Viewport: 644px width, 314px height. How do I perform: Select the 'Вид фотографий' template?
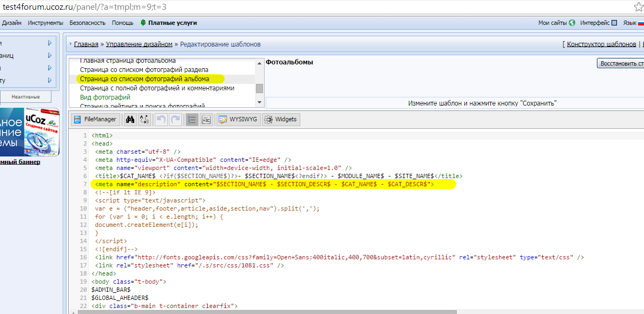(x=105, y=97)
